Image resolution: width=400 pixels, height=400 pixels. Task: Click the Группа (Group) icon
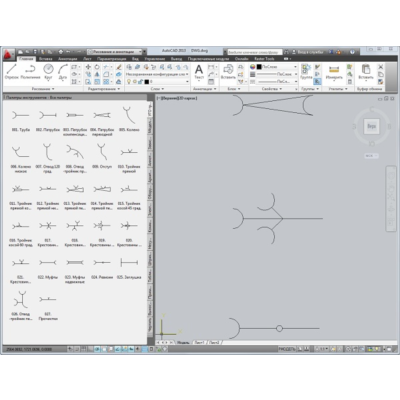point(306,72)
